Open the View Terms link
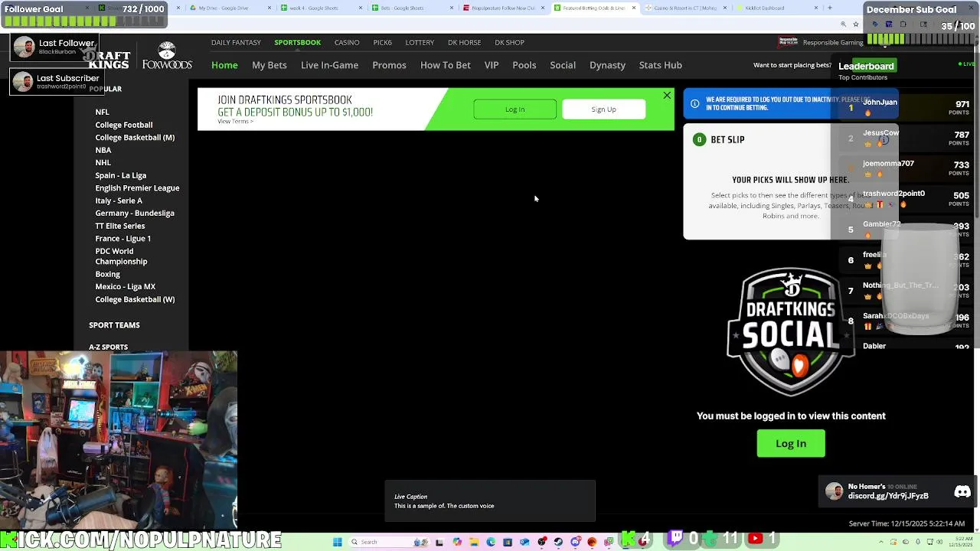This screenshot has height=551, width=980. [235, 121]
